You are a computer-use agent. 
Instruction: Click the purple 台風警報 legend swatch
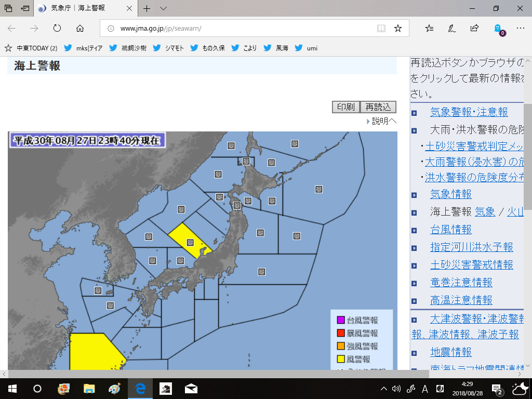pos(341,320)
